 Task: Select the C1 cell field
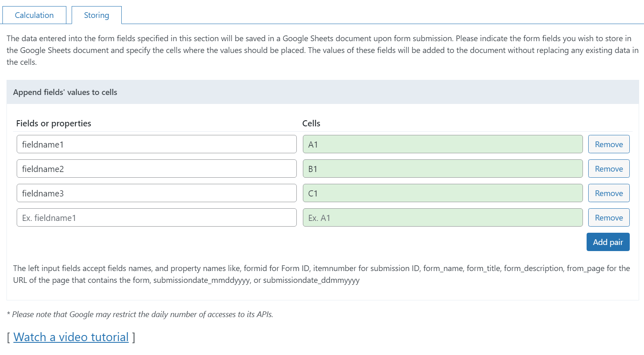pyautogui.click(x=442, y=193)
